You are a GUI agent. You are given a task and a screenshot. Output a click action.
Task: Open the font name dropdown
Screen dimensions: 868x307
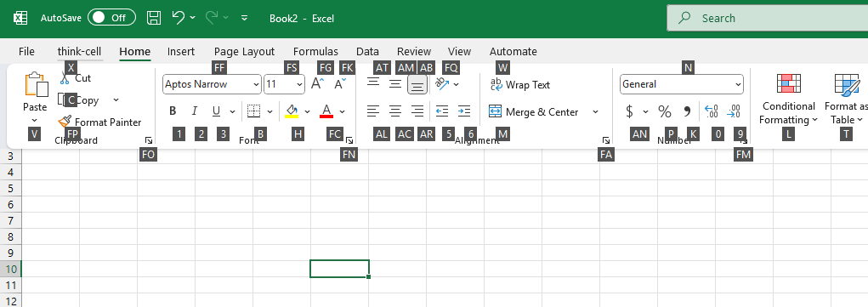point(256,84)
